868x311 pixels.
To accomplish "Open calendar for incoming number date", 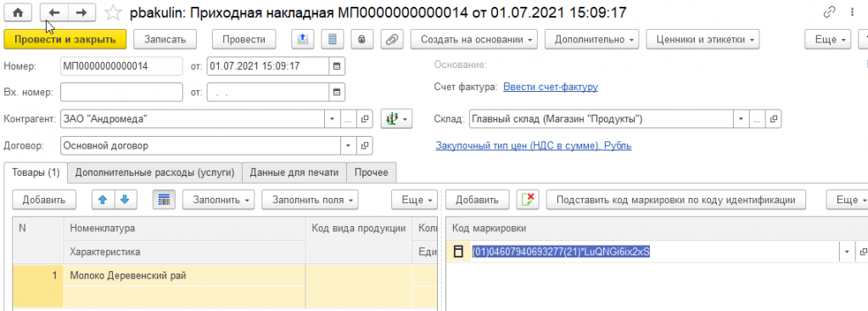I will click(337, 93).
